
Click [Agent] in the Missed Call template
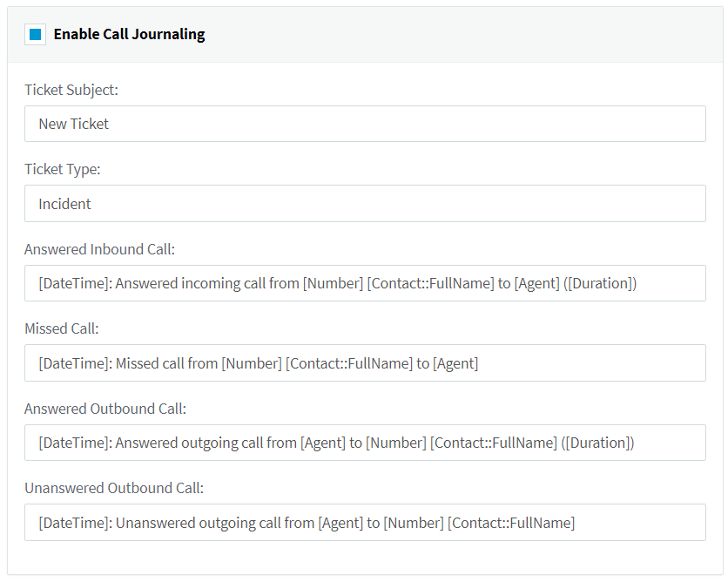[455, 363]
